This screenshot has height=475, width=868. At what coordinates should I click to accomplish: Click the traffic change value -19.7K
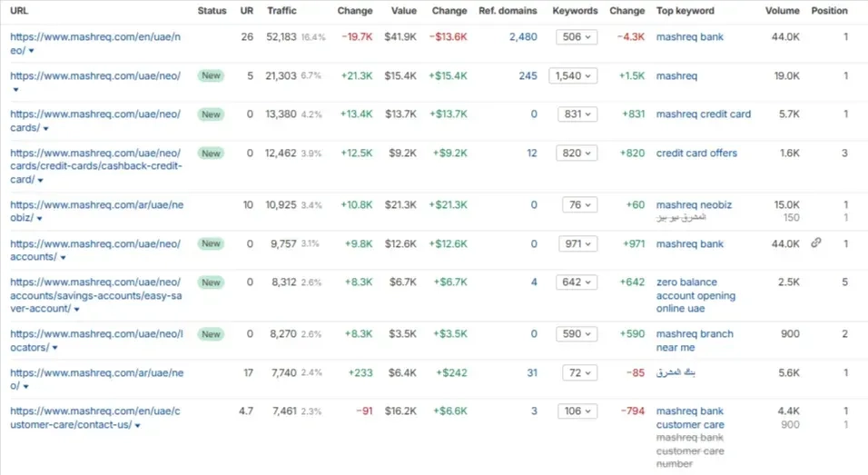tap(357, 37)
